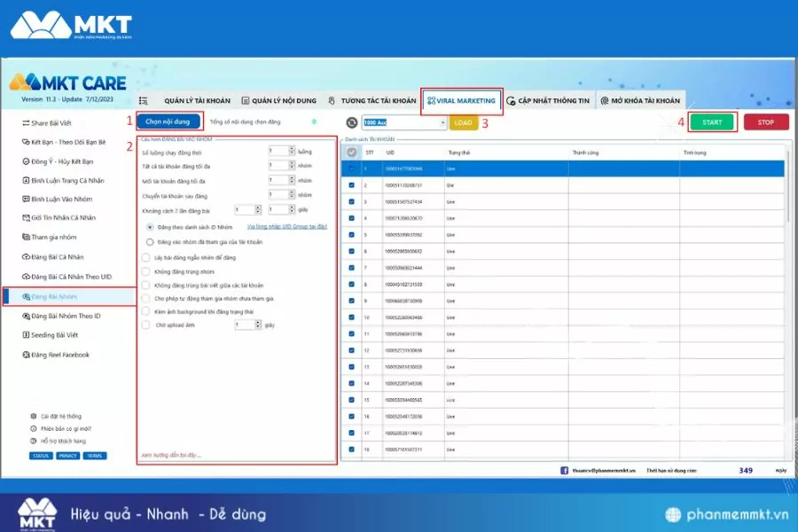Viewport: 798px width, 532px height.
Task: Click the Hỗ trợ khách hàng help icon
Action: pyautogui.click(x=34, y=441)
